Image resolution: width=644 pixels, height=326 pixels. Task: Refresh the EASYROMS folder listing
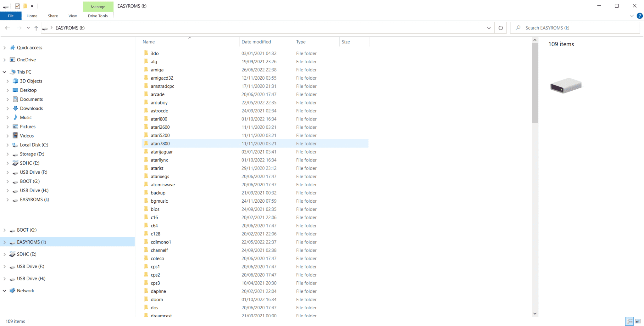click(501, 28)
